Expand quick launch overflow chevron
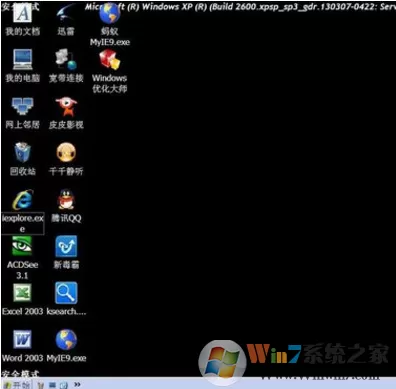Viewport: 396px width, 389px height. pyautogui.click(x=77, y=385)
